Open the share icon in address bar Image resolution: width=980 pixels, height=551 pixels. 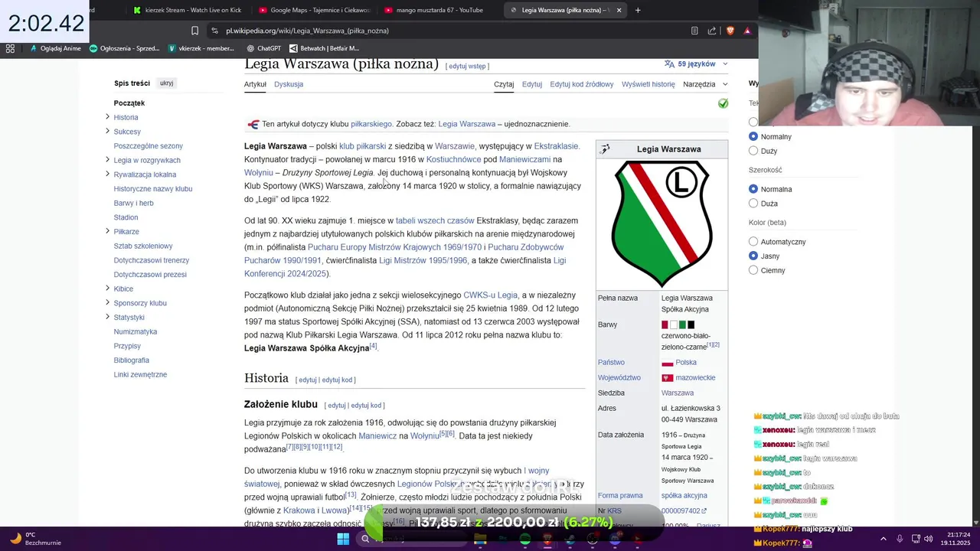(x=712, y=31)
